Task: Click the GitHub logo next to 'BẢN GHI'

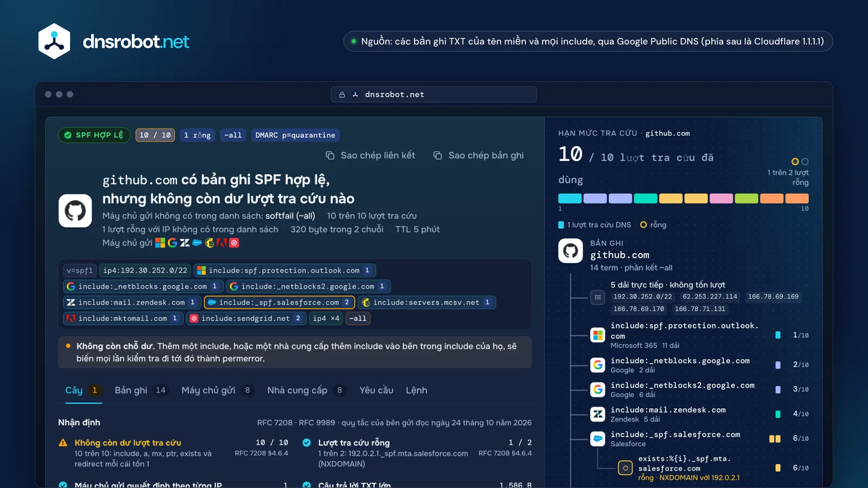Action: coord(571,251)
